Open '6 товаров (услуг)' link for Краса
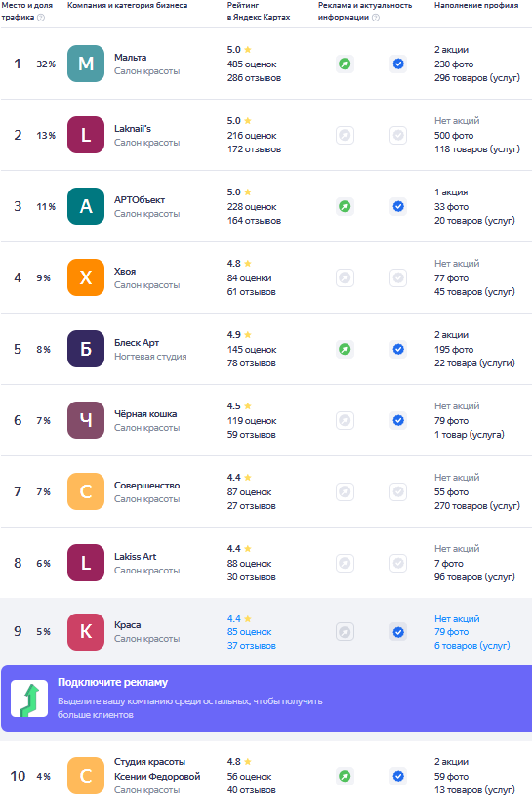The height and width of the screenshot is (806, 532). 471,646
